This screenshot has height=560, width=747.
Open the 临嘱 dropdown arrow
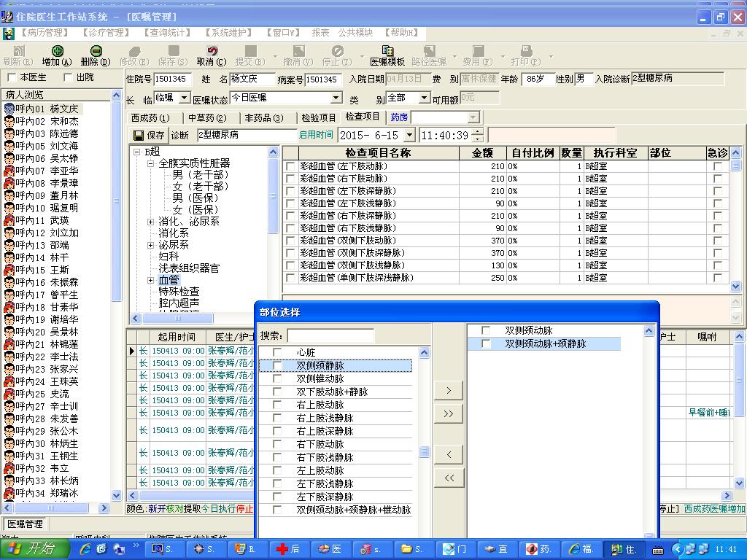185,98
